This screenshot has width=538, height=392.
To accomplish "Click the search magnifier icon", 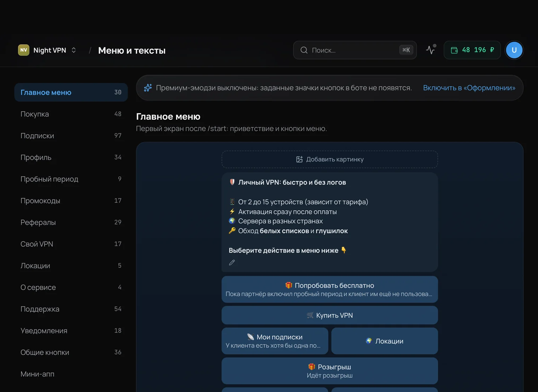I will (304, 50).
